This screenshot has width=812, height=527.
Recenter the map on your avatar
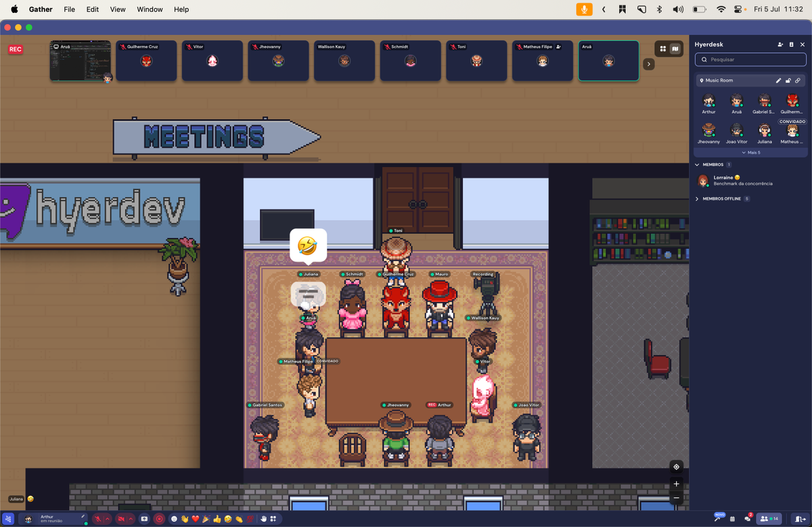[x=676, y=467]
